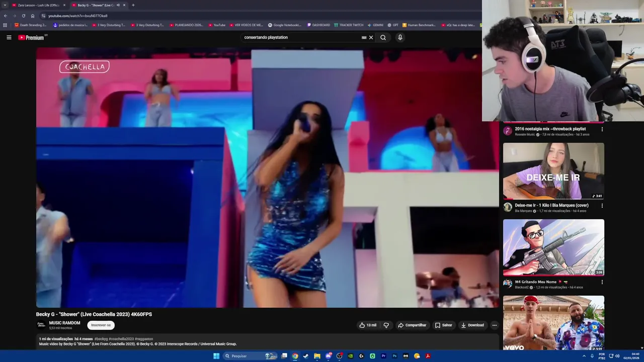Open the GPT bookmark
Screen dimensions: 644x362
pos(393,25)
